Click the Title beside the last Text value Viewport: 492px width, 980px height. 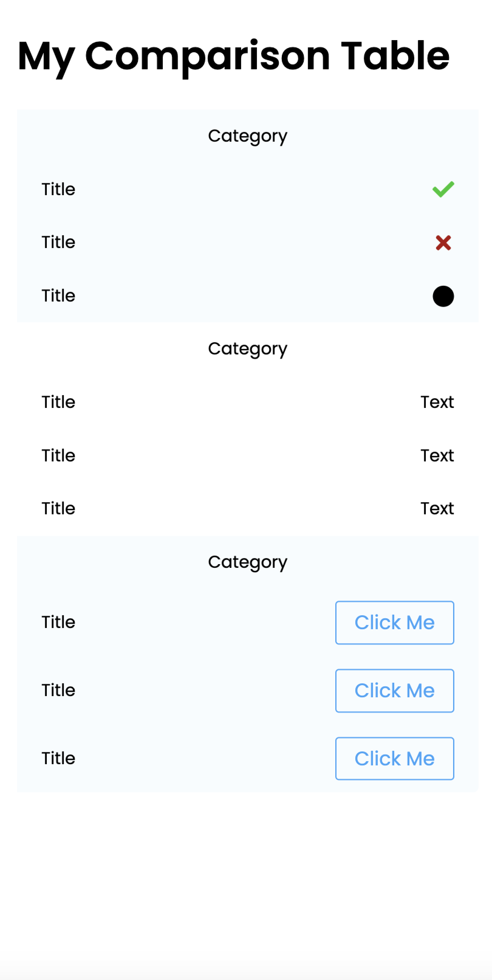(x=58, y=509)
